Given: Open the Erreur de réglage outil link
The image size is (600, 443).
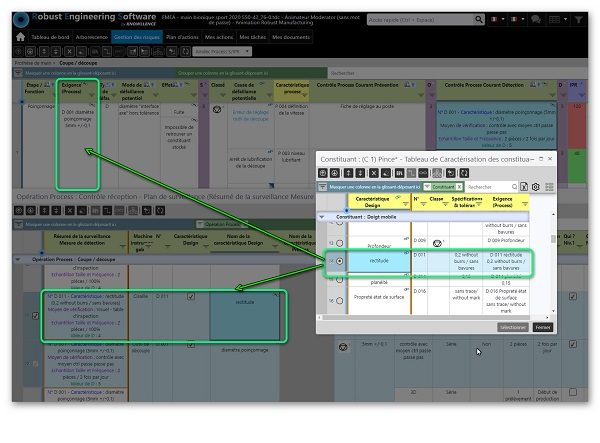Looking at the screenshot, I should 250,115.
